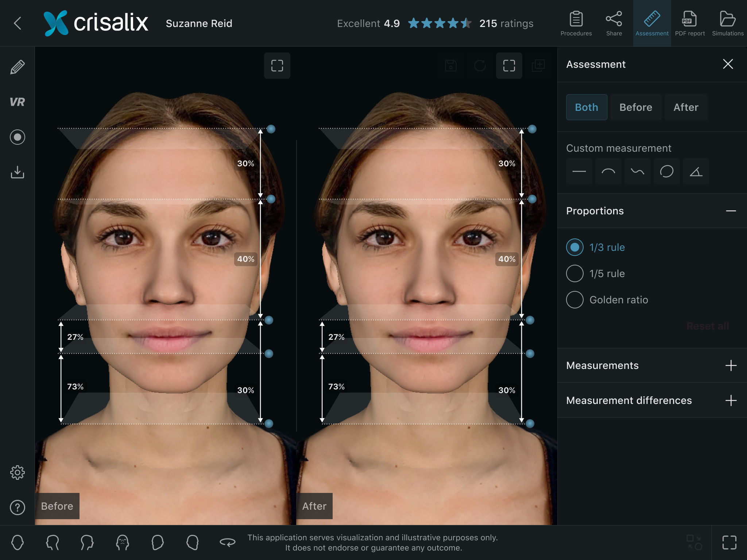
Task: Click the Reset all link
Action: pos(707,326)
